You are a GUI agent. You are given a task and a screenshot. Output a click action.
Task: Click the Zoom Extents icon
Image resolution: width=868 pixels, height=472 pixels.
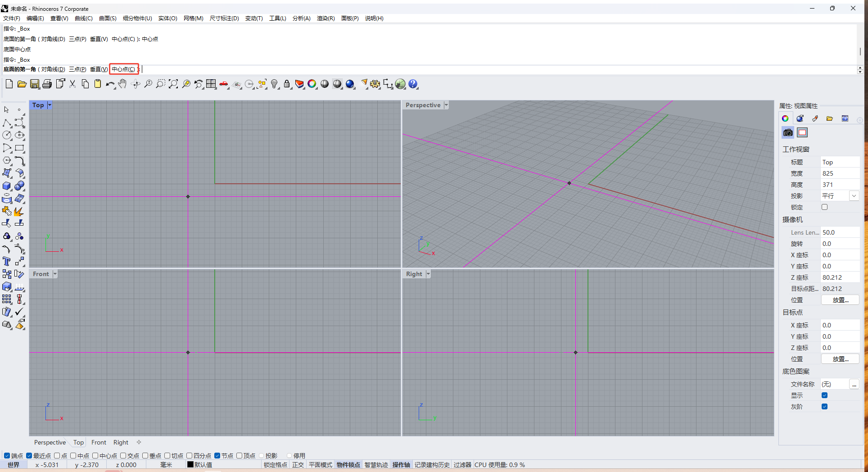pyautogui.click(x=173, y=84)
